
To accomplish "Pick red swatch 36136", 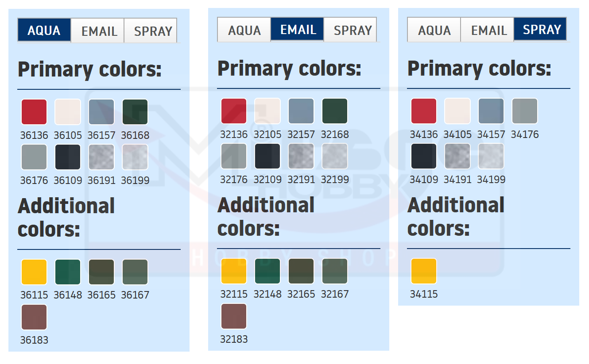I will 34,112.
